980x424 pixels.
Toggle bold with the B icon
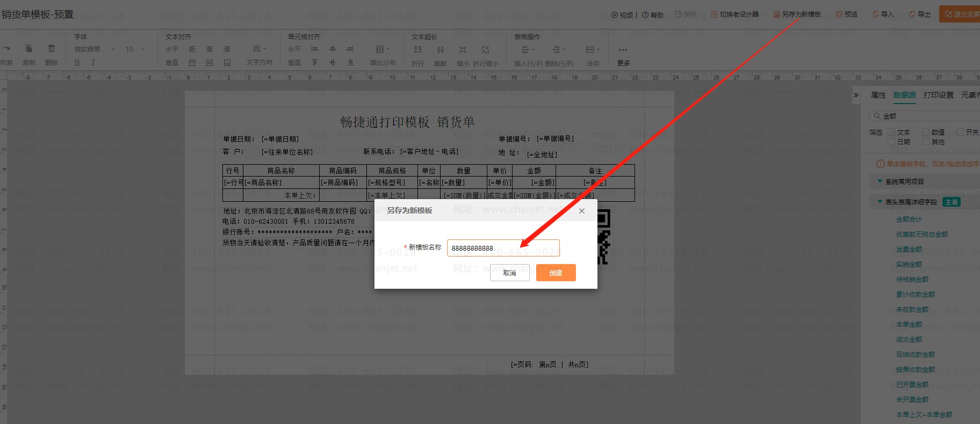pos(77,63)
